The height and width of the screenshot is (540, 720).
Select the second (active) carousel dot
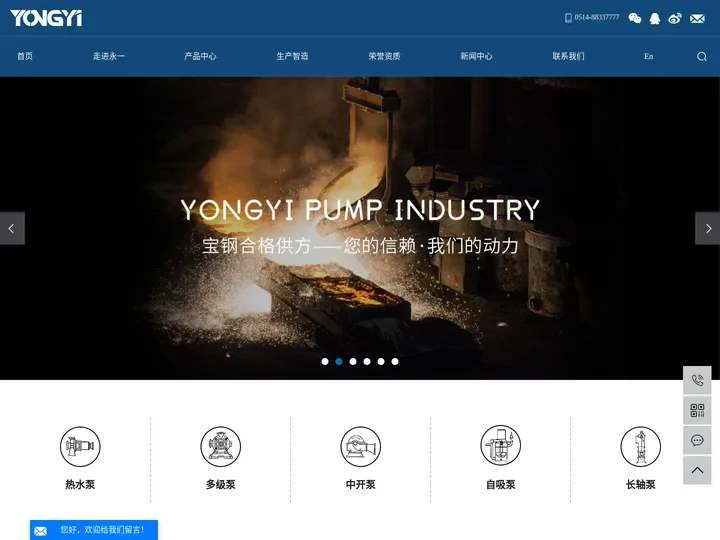pyautogui.click(x=339, y=361)
